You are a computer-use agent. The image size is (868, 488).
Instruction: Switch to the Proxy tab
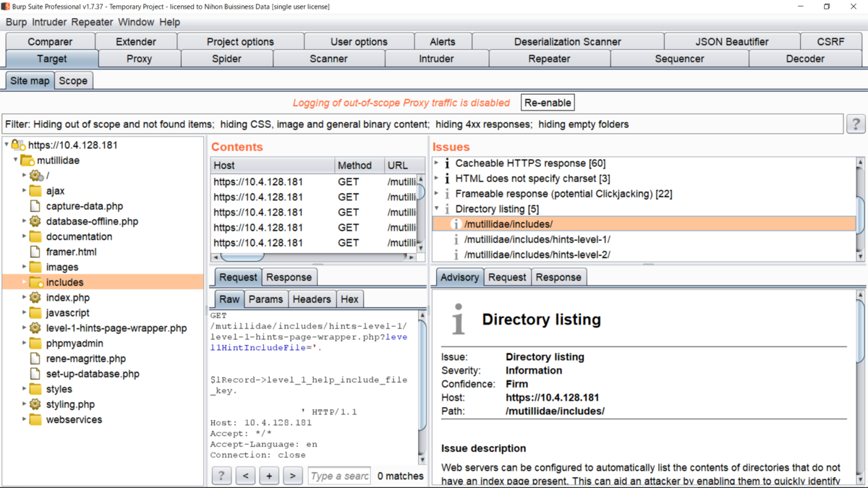tap(140, 59)
